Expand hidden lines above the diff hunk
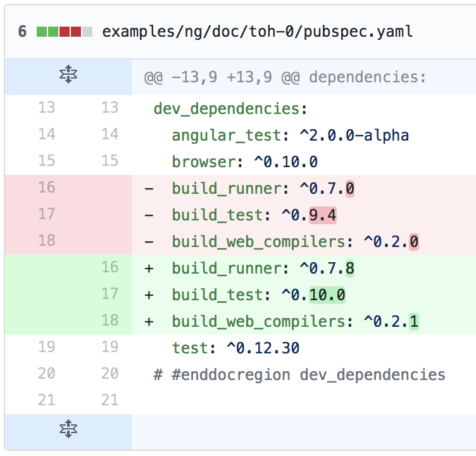476x456 pixels. point(68,75)
